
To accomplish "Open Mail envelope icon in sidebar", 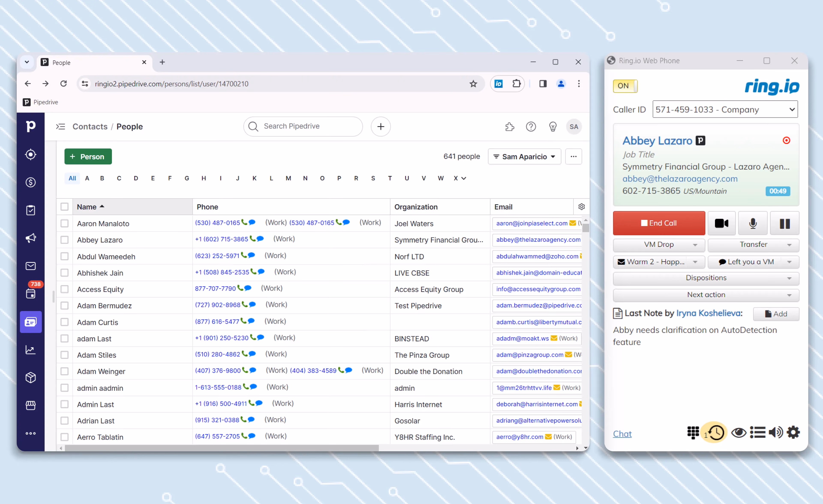I will coord(30,266).
